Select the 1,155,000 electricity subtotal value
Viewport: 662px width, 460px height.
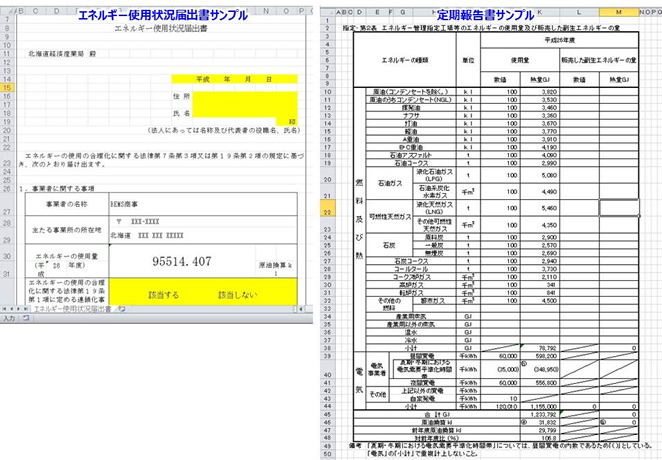click(x=540, y=406)
